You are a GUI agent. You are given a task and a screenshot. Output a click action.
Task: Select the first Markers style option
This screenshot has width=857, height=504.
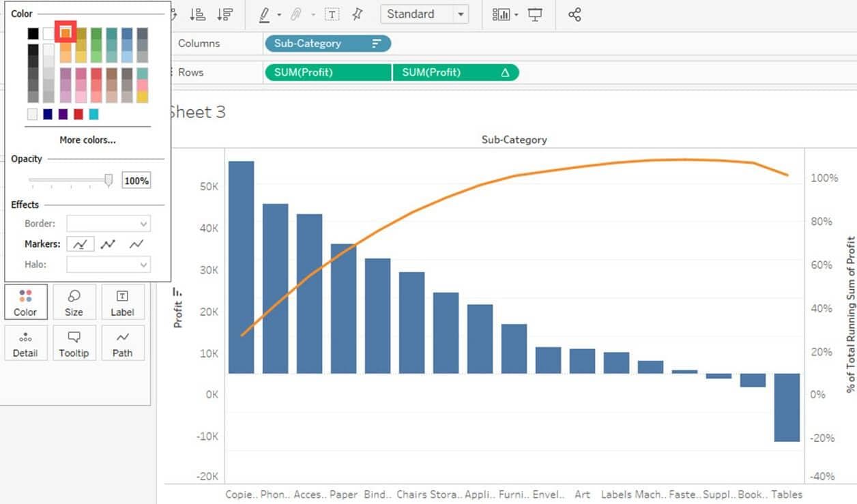pyautogui.click(x=80, y=243)
